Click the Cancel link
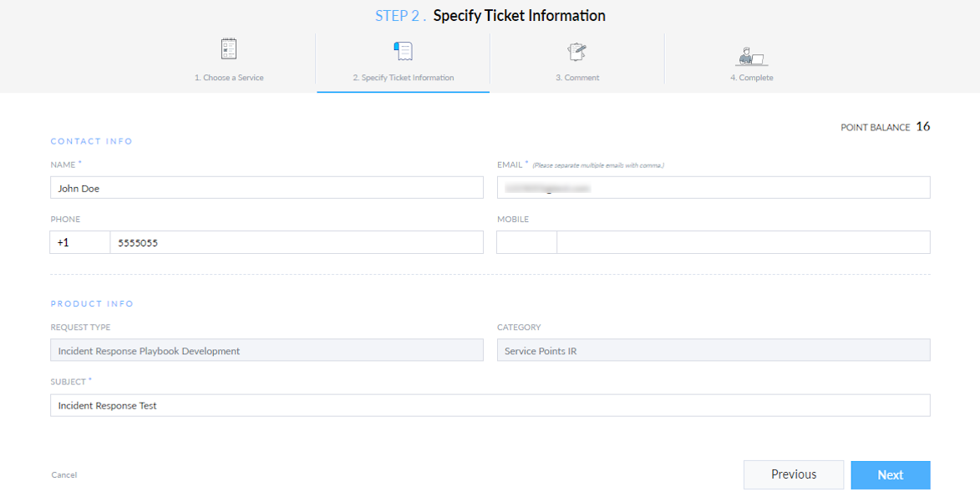Viewport: 980px width, 497px height. tap(63, 474)
